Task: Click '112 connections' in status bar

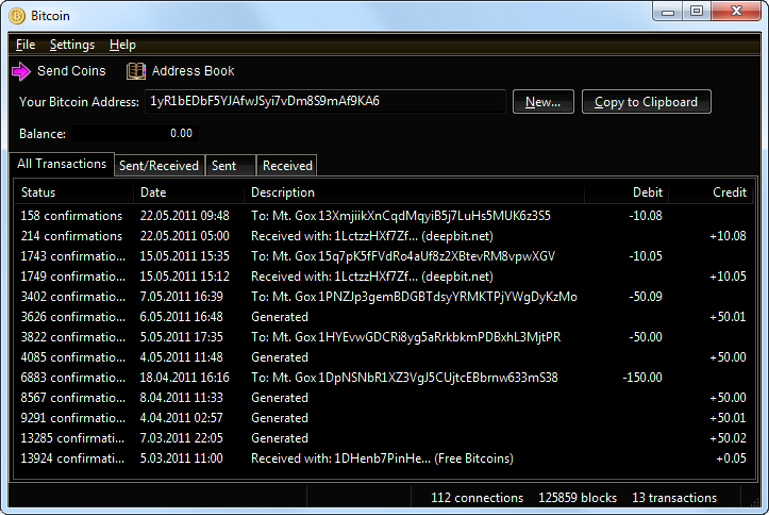Action: point(477,498)
